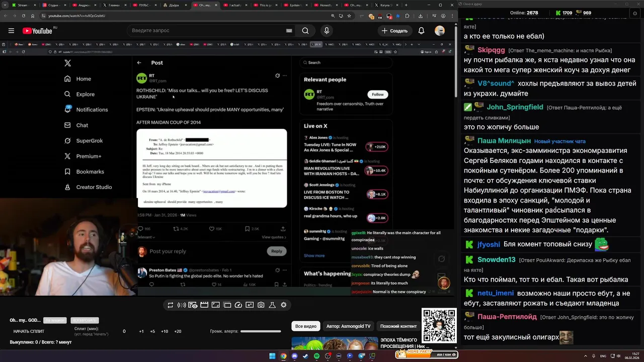Click 'НАЧАТЬ СПЛИТ' button
The width and height of the screenshot is (644, 362).
coord(29,331)
